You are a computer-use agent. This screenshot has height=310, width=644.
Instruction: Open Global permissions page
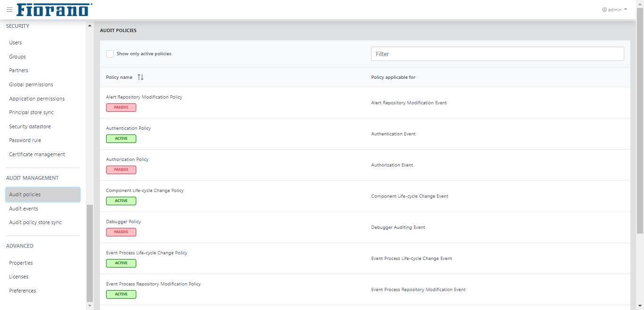(x=31, y=84)
